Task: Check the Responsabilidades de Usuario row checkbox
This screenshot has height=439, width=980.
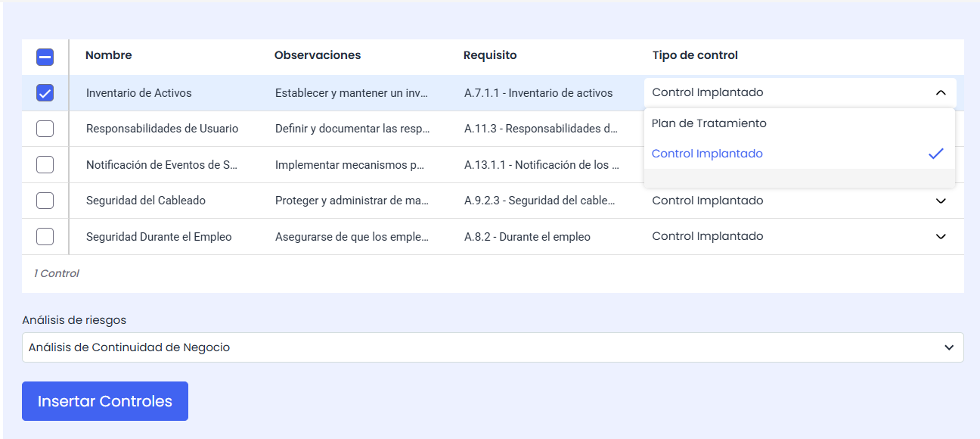Action: point(45,129)
